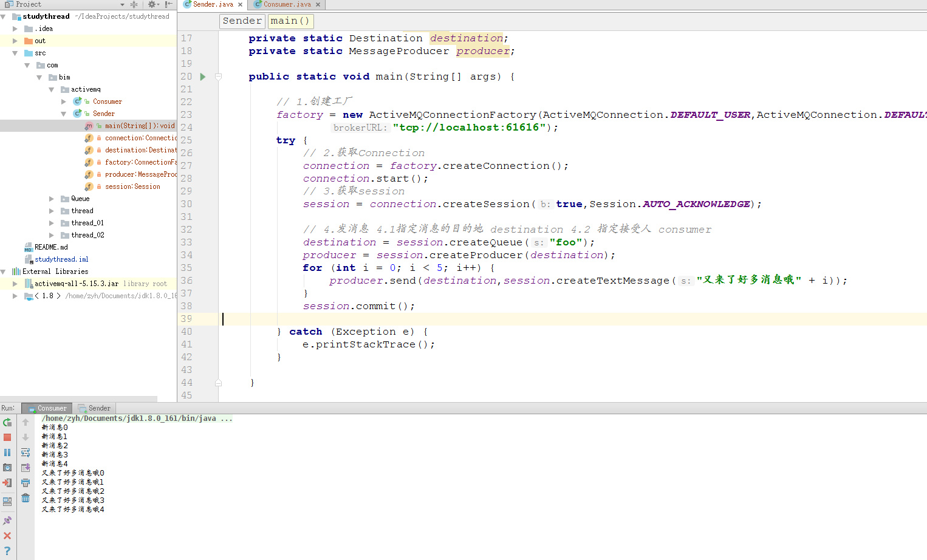Switch to Consumer.java editor tab

287,4
